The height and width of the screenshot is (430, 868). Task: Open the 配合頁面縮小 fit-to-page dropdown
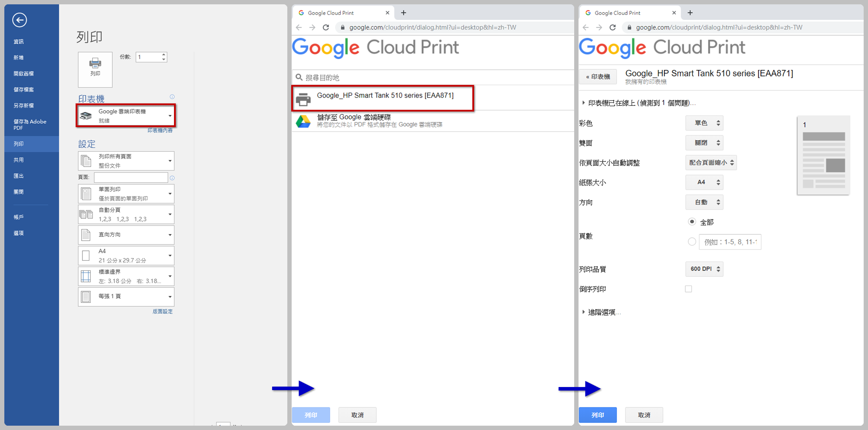711,163
